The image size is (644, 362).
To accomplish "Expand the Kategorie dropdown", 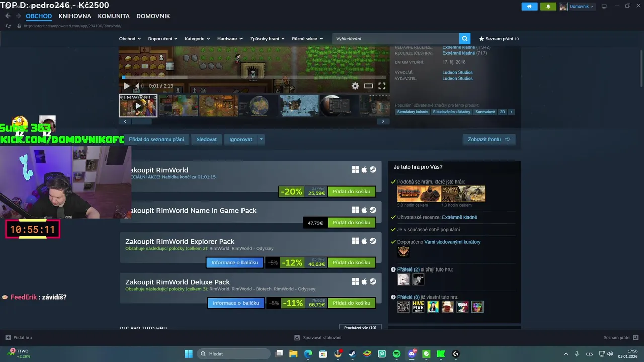I will [x=197, y=39].
